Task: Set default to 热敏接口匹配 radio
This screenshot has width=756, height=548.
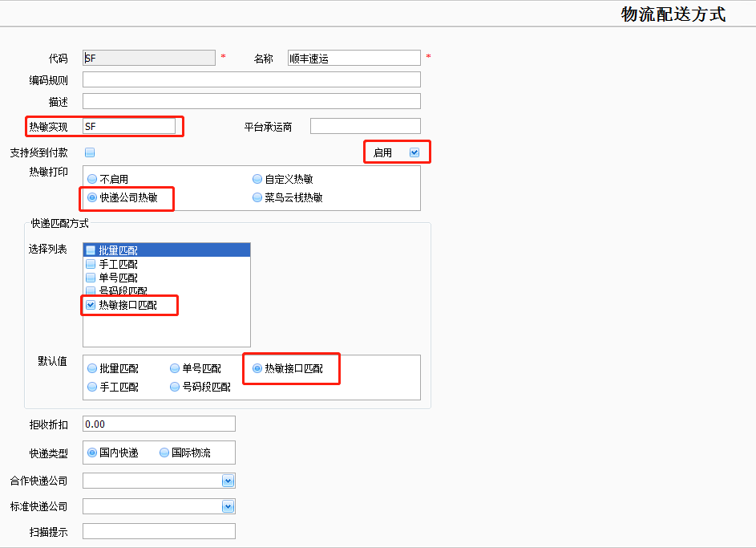Action: point(257,368)
